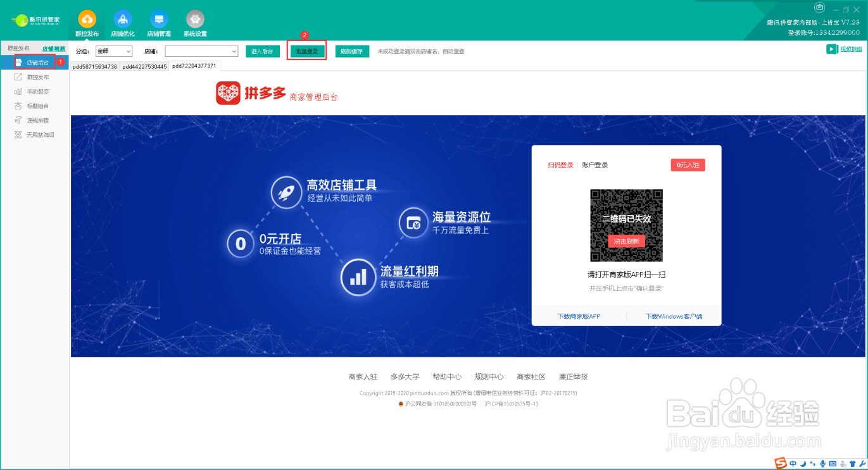
Task: Expand the 分组 dropdown showing 全部
Action: (x=114, y=51)
